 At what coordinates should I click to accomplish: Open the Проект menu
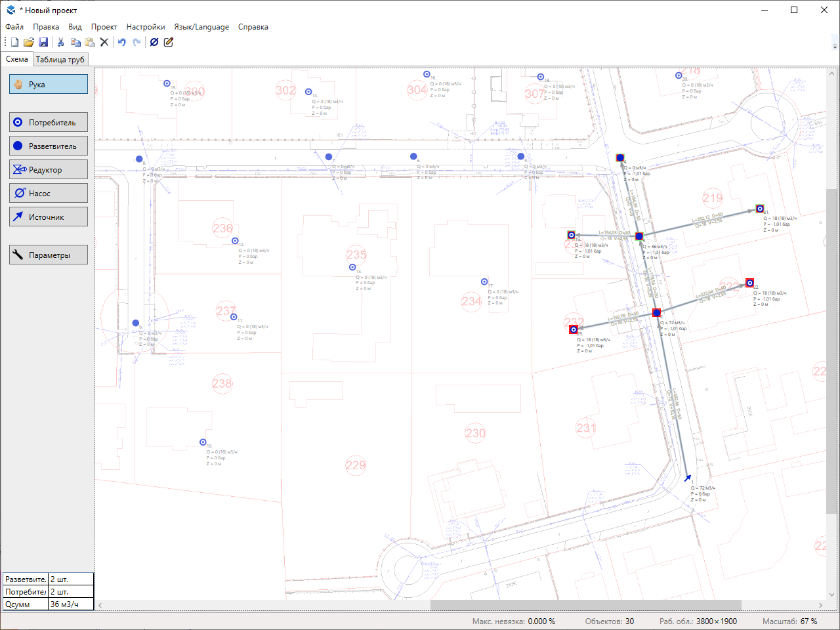(x=104, y=27)
